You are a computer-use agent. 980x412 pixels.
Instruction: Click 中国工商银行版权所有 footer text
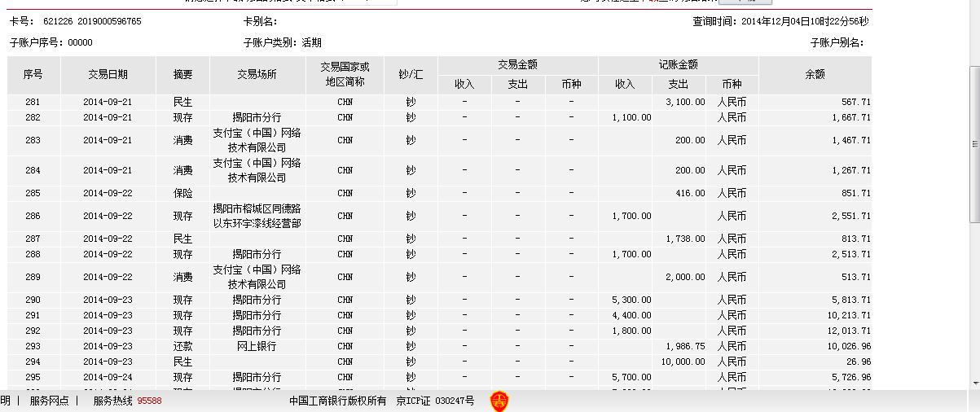click(x=338, y=401)
